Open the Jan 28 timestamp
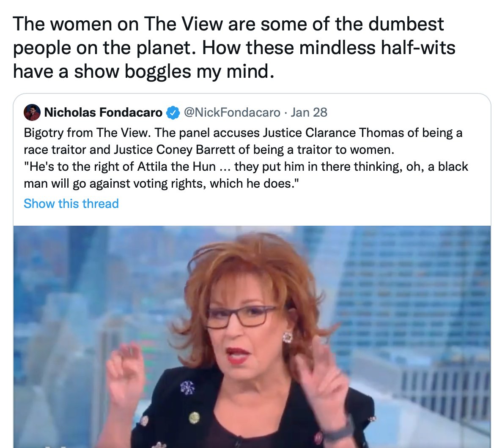Screen dimensions: 494x448 pyautogui.click(x=309, y=112)
